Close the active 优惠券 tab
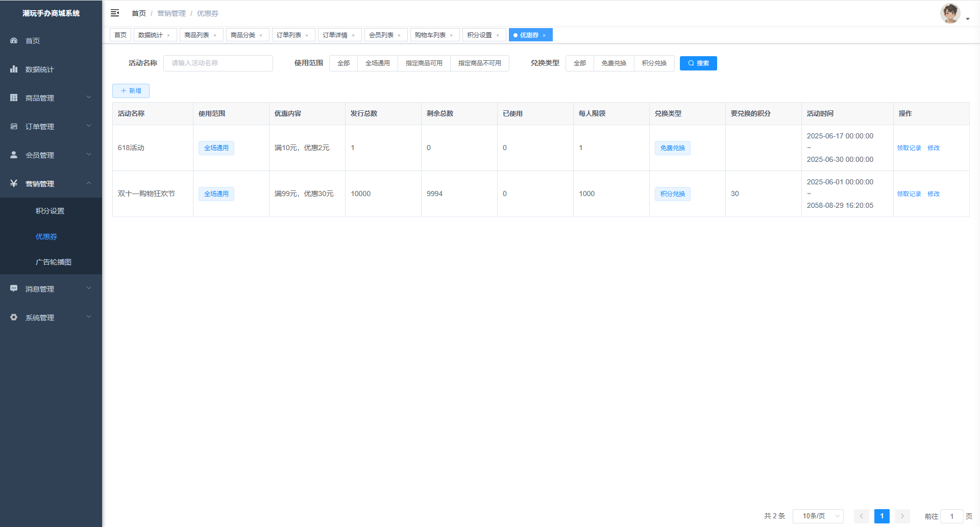The width and height of the screenshot is (980, 527). pyautogui.click(x=544, y=35)
